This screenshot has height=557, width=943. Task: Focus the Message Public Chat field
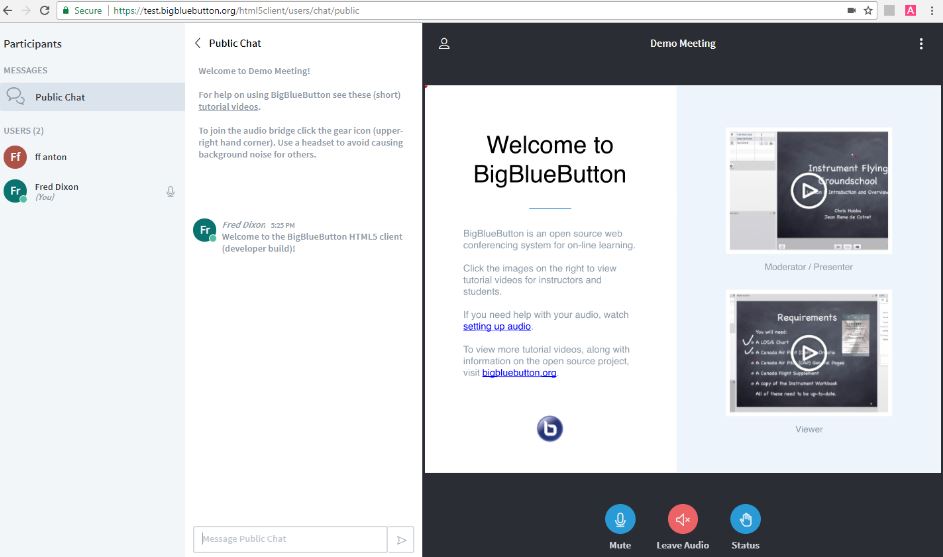pos(290,539)
